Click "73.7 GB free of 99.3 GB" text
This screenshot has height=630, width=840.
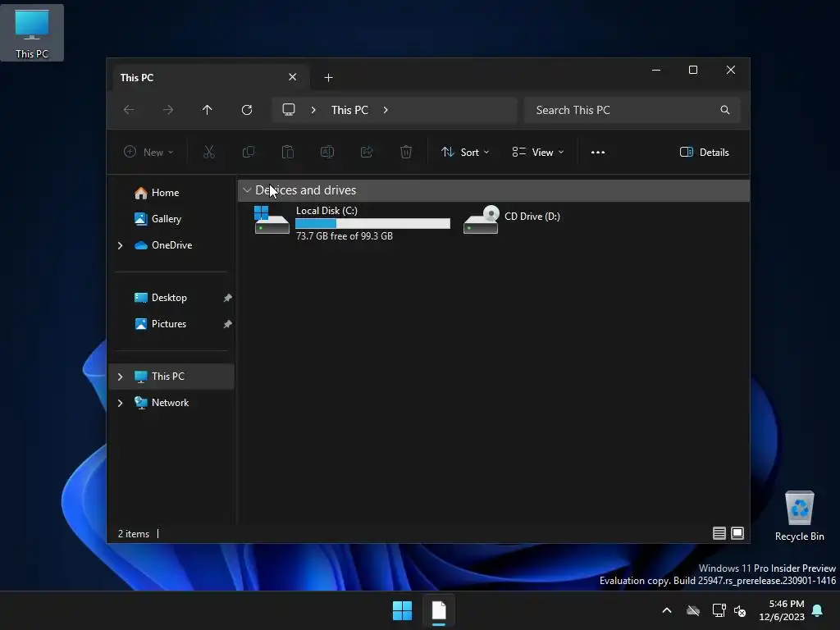pyautogui.click(x=345, y=236)
